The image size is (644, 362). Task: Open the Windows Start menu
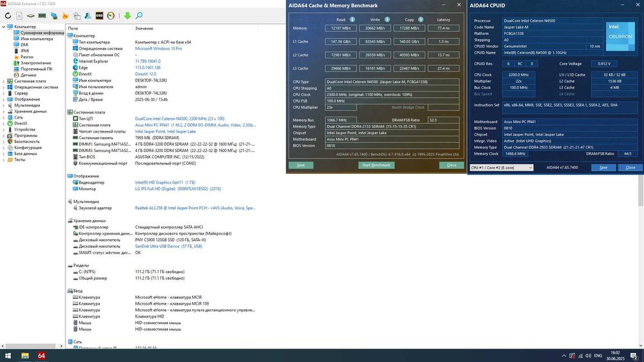[x=8, y=356]
